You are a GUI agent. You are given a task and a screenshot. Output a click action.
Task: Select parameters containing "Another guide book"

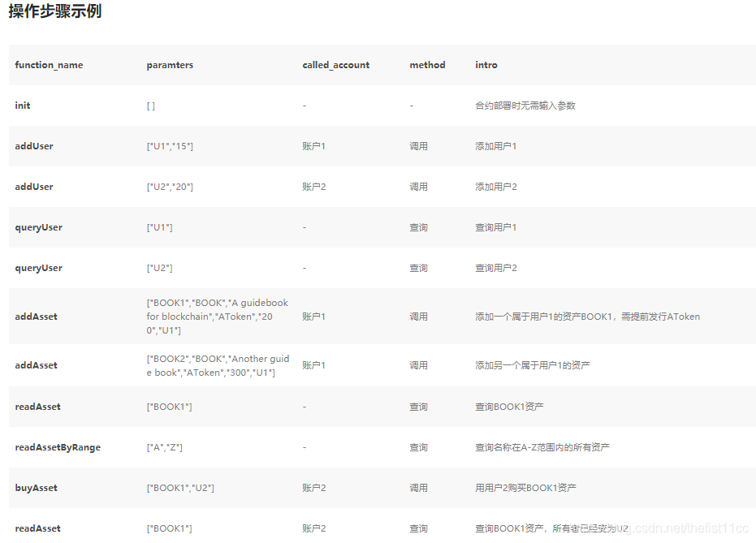tap(218, 366)
